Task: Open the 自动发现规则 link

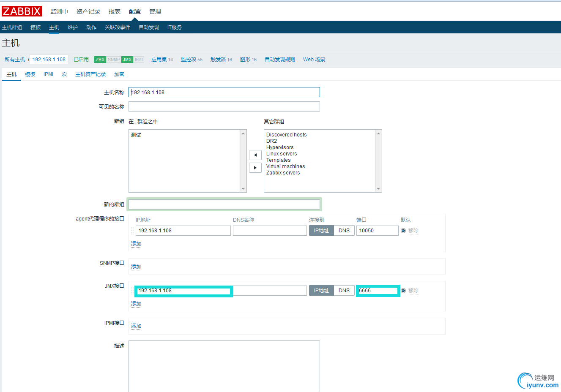Action: coord(280,60)
